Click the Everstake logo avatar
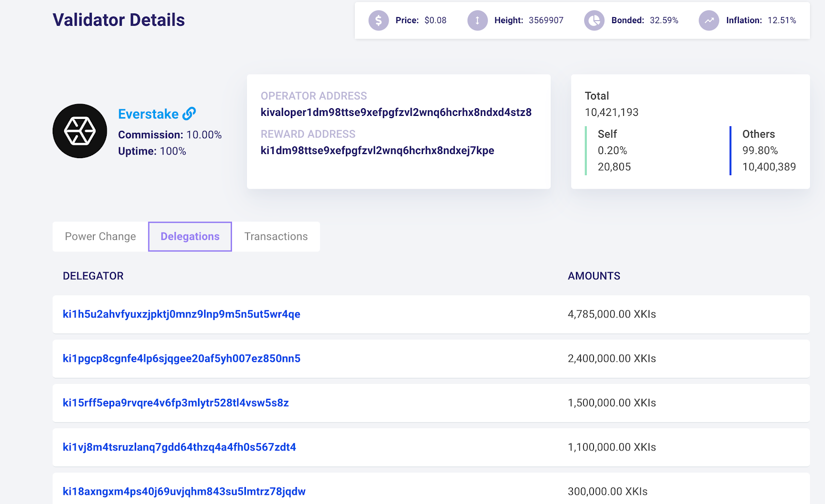825x504 pixels. (80, 131)
